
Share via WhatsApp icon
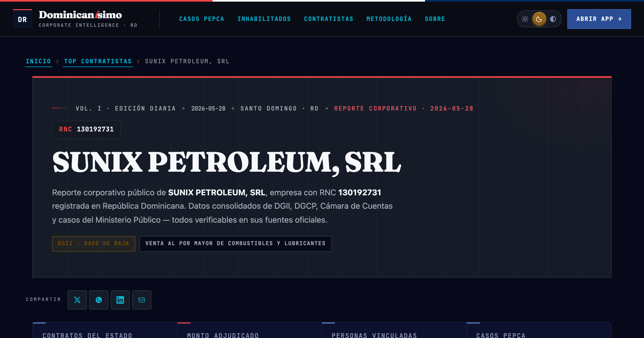(x=99, y=300)
